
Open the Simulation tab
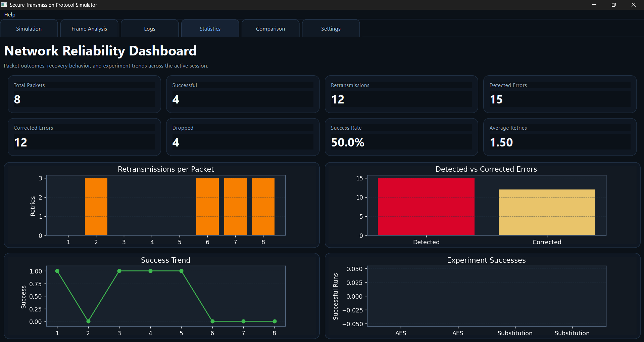(29, 29)
